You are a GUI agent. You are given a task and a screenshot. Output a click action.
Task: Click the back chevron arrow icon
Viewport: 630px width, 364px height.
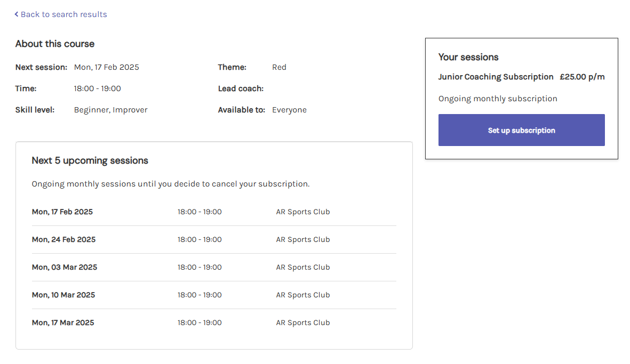pos(17,14)
